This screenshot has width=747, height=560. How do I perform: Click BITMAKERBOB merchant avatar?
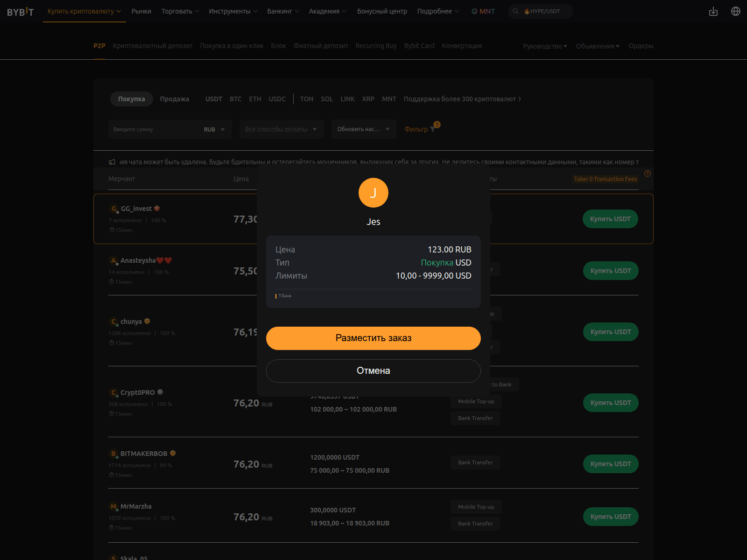113,454
